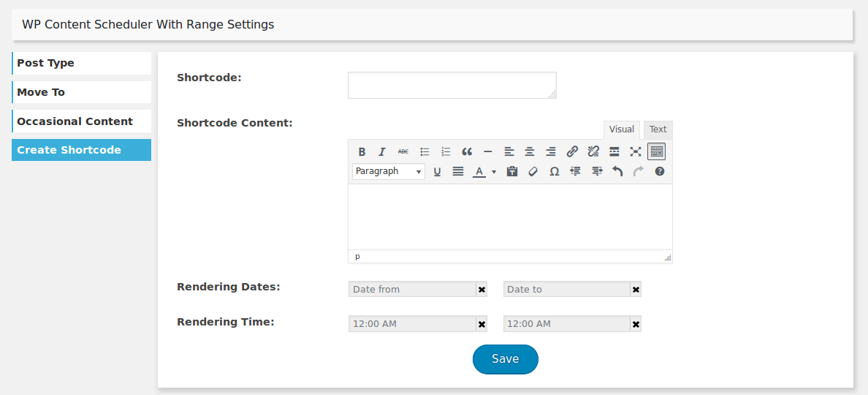Clear the Date to field

click(x=636, y=289)
